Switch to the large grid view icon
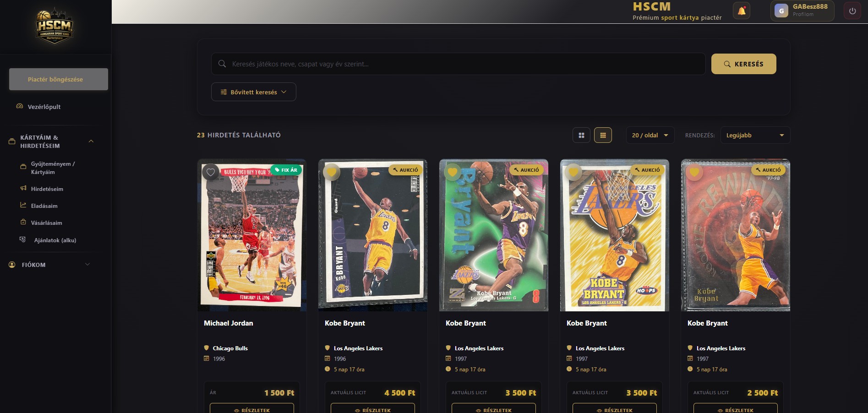Image resolution: width=868 pixels, height=413 pixels. 581,135
